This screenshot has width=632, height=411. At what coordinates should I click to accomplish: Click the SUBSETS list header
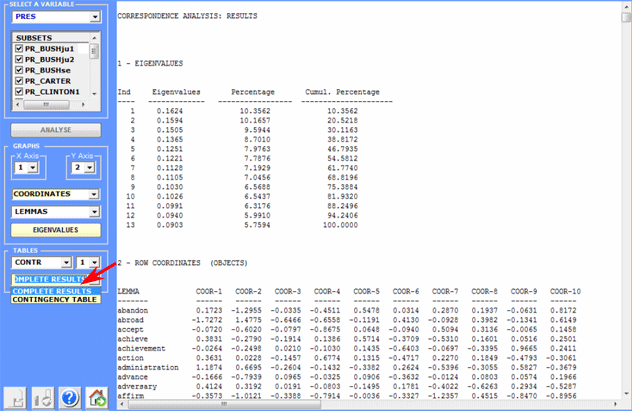pyautogui.click(x=51, y=38)
